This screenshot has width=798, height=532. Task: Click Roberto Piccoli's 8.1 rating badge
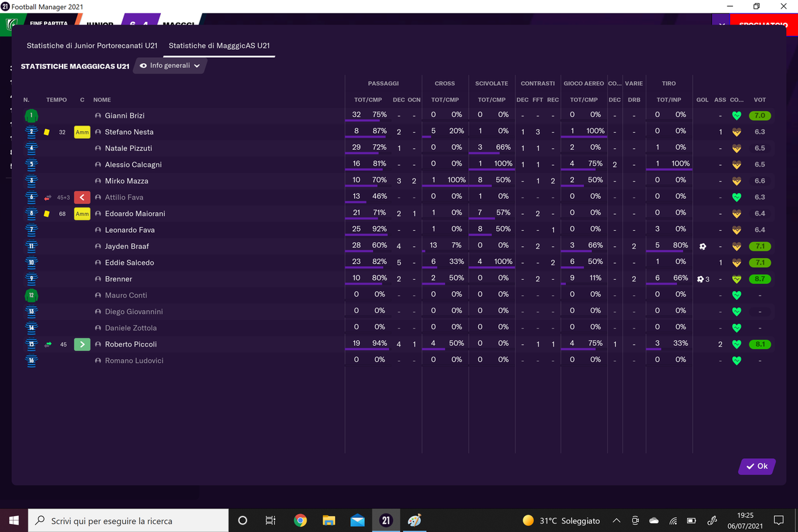coord(759,344)
